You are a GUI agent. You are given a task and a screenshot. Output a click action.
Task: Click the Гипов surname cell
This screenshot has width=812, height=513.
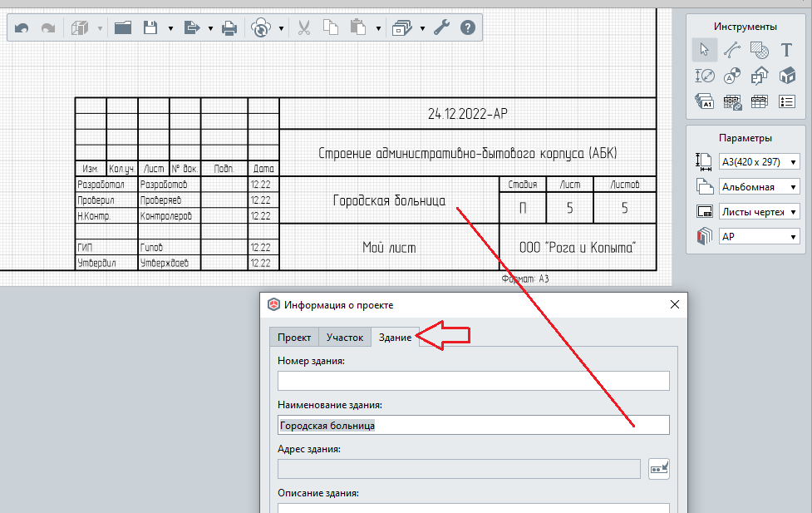[x=170, y=247]
